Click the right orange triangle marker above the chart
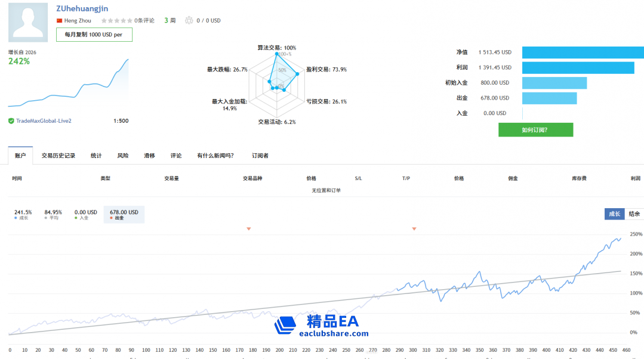Screen dimensions: 644x359 (x=414, y=228)
